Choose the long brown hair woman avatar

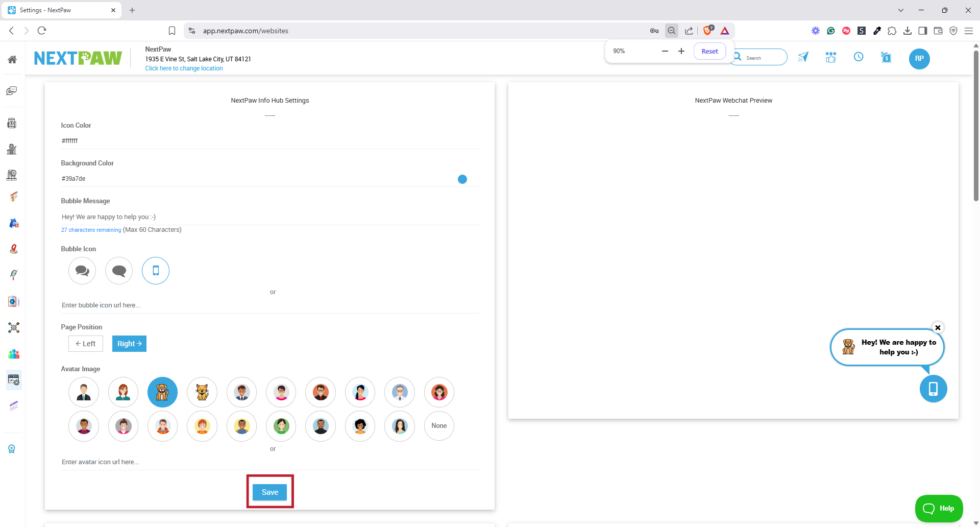pyautogui.click(x=400, y=426)
